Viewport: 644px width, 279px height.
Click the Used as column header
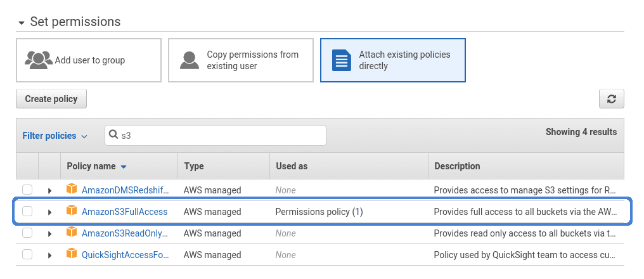tap(292, 166)
